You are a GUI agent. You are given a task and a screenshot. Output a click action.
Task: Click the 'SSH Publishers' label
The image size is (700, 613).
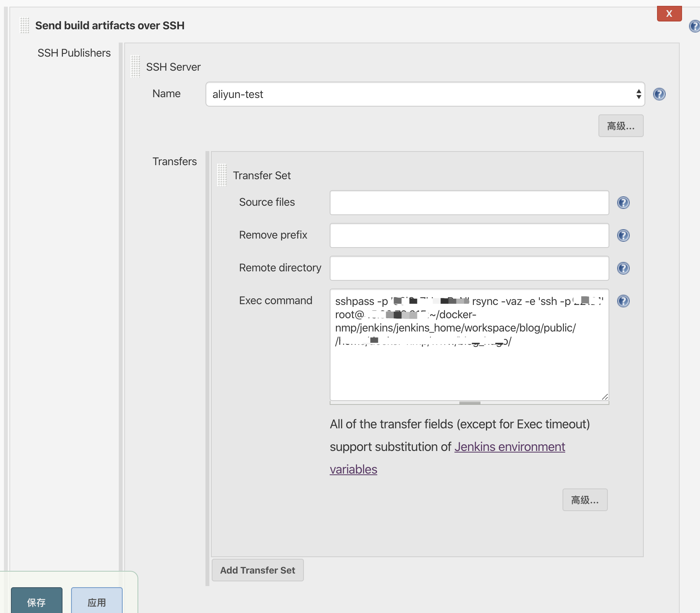pos(74,53)
